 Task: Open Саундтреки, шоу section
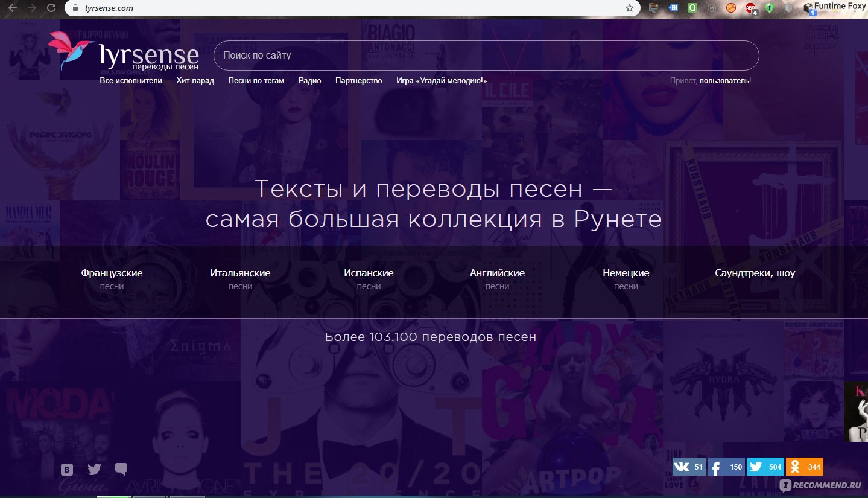[x=755, y=273]
